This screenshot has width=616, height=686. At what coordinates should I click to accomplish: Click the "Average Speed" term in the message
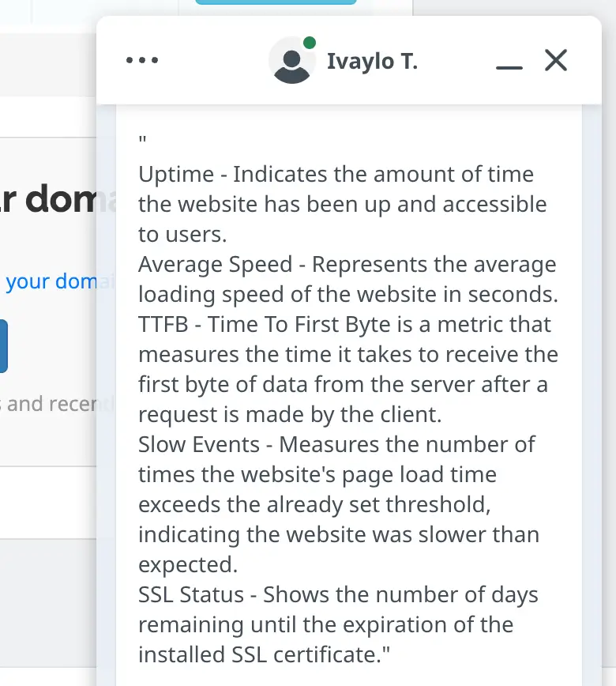click(x=205, y=265)
